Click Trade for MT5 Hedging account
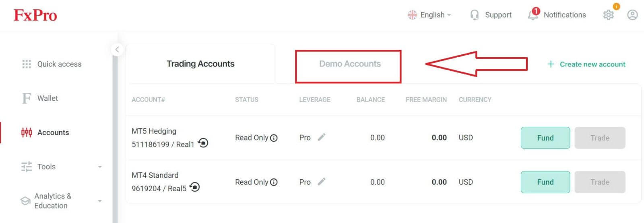 pos(600,138)
